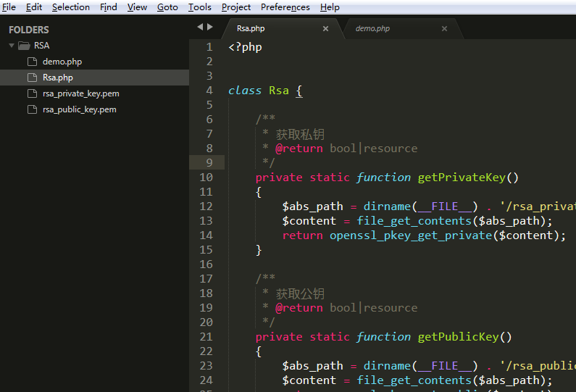Collapse the RSA folder tree
Viewport: 576px width, 392px height.
pyautogui.click(x=12, y=46)
